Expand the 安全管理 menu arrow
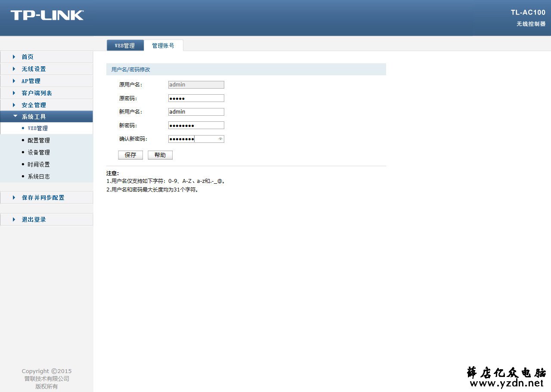 coord(14,105)
